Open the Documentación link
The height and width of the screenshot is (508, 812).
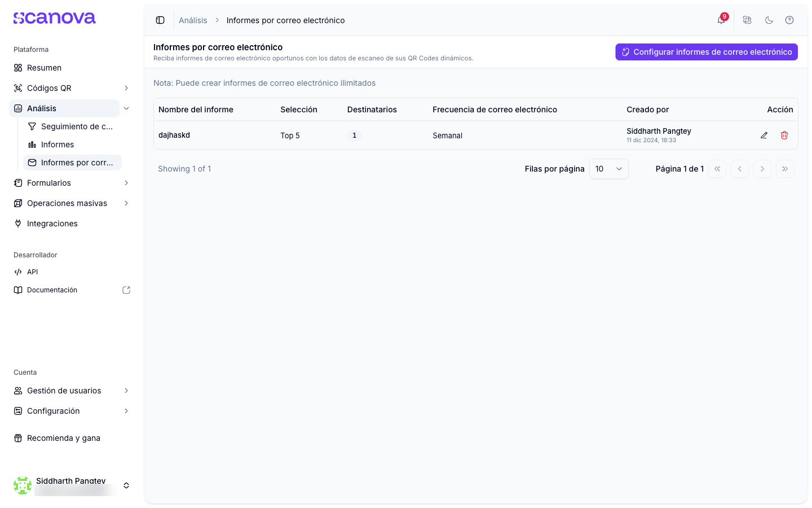pyautogui.click(x=52, y=290)
